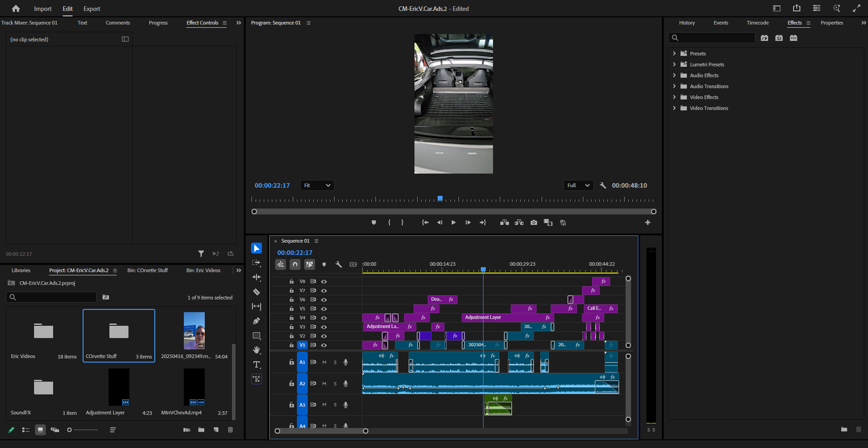Click the New Bin folder icon in the Project panel
Image resolution: width=868 pixels, height=448 pixels.
point(201,430)
